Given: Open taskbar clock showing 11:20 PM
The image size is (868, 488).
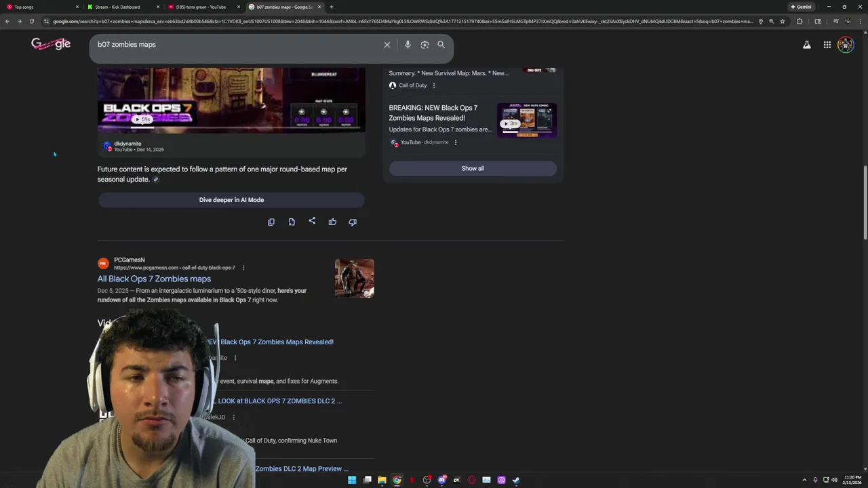Looking at the screenshot, I should pos(852,480).
